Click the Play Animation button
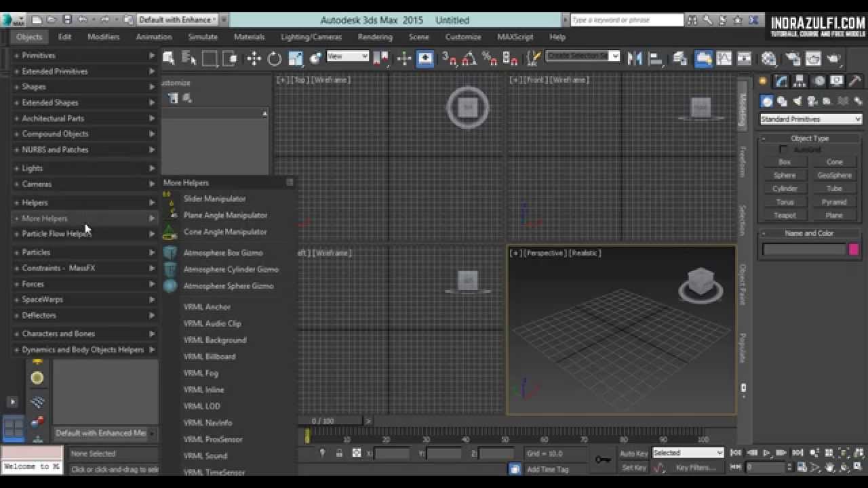The width and height of the screenshot is (868, 488). 767,453
